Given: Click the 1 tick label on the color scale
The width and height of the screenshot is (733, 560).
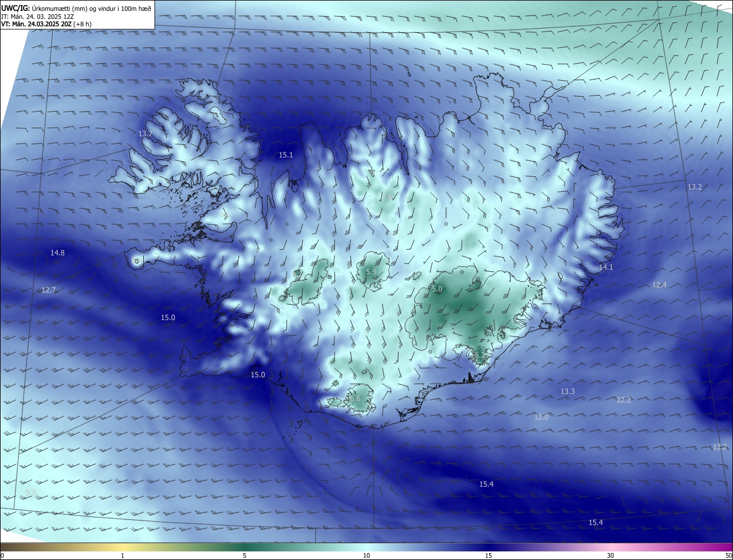Looking at the screenshot, I should click(x=123, y=555).
